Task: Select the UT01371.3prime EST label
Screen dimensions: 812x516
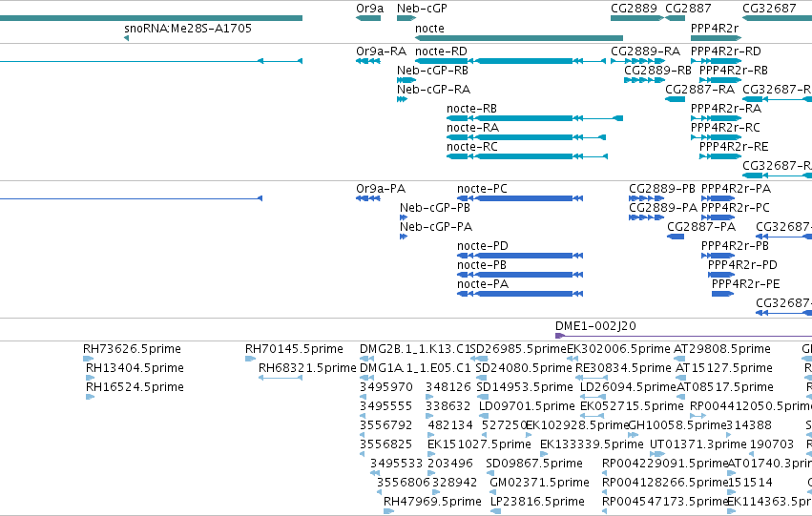Action: (x=698, y=444)
